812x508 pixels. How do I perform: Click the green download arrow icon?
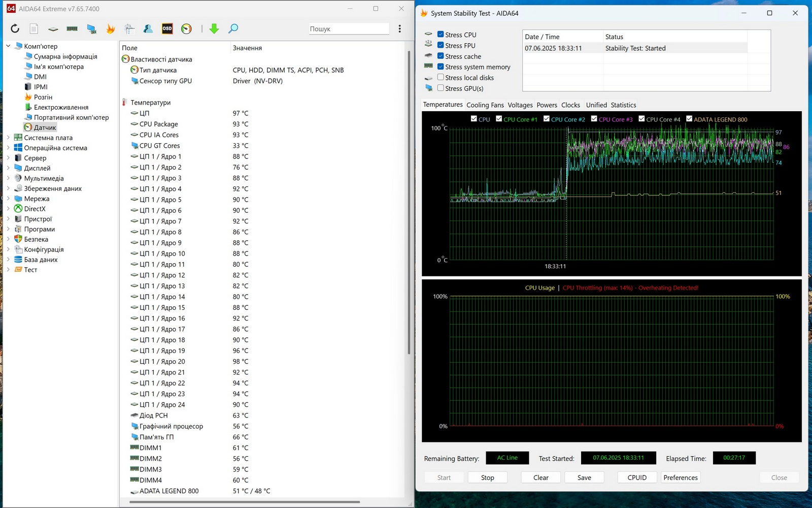(214, 29)
